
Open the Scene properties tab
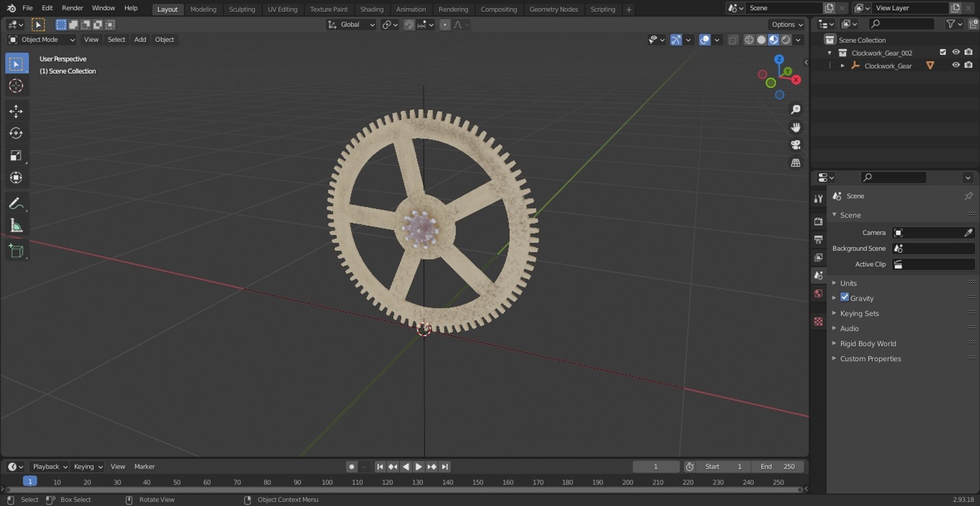point(819,275)
